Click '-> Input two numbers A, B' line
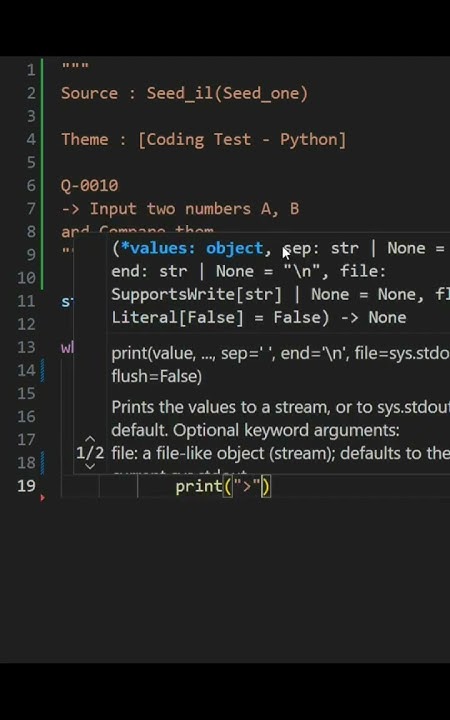Image resolution: width=450 pixels, height=720 pixels. coord(180,209)
